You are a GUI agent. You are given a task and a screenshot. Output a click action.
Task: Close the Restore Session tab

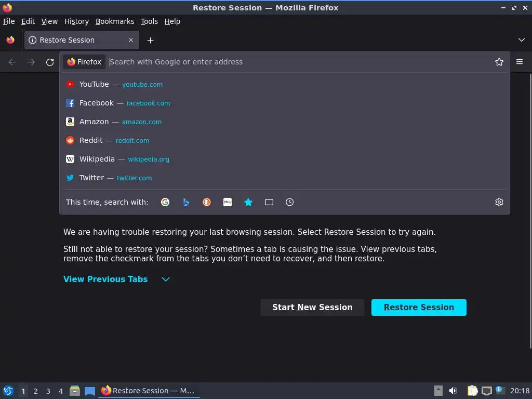(131, 40)
